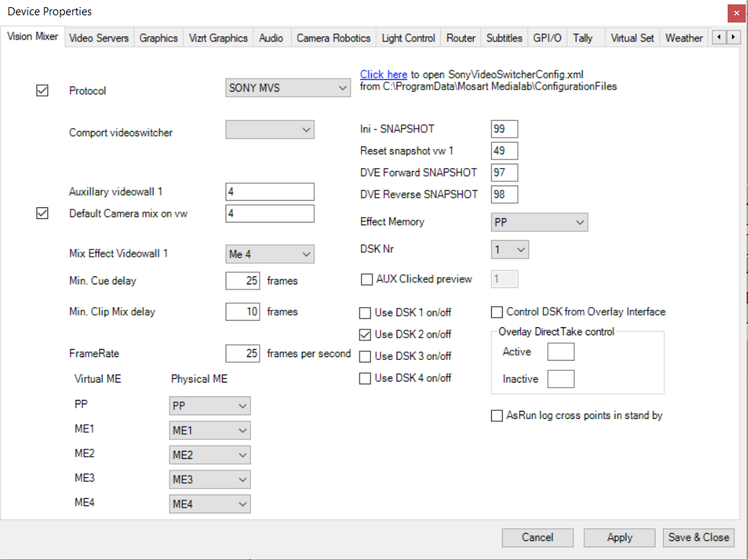
Task: Click the Ini - SNAPSHOT input field
Action: [504, 129]
